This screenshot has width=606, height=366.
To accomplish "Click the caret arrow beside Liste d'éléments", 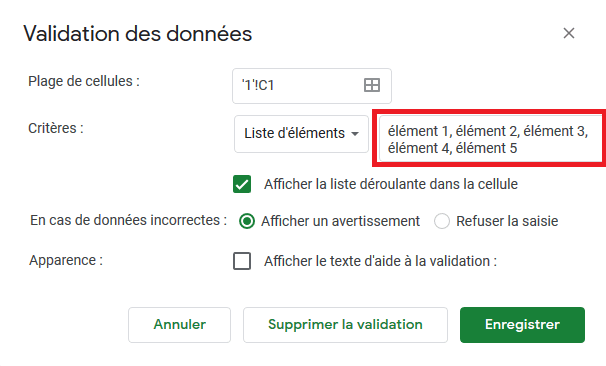I will (355, 134).
